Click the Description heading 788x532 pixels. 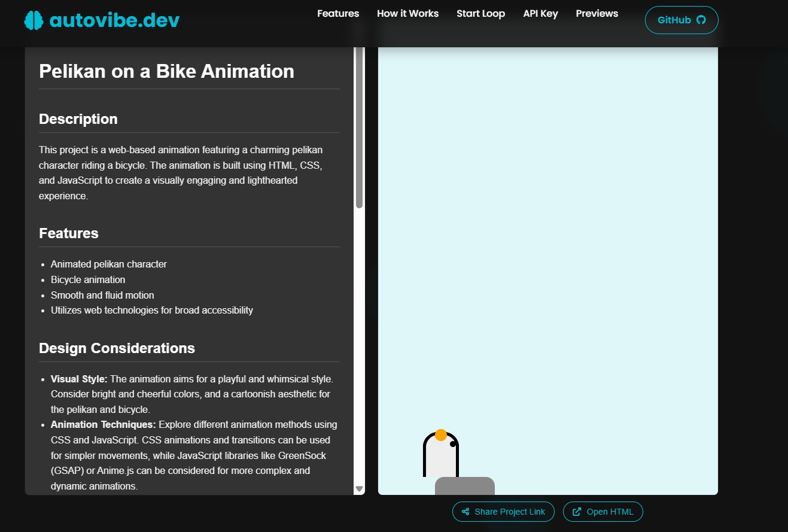(x=78, y=119)
